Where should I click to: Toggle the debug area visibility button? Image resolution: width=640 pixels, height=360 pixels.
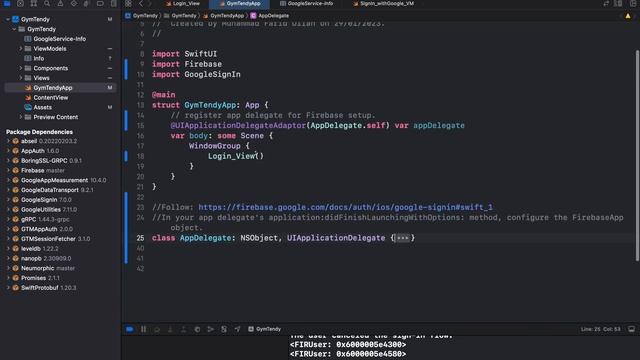pyautogui.click(x=631, y=329)
